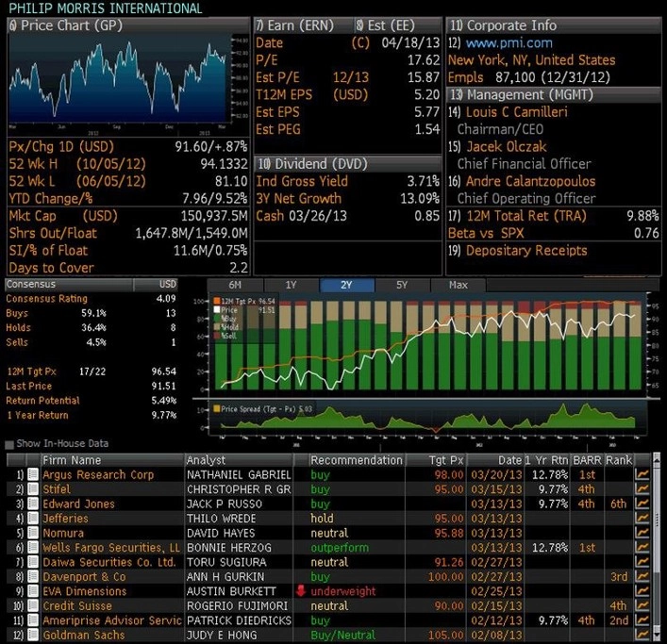Viewport: 667px width, 644px height.
Task: Open document icon for Wells Fargo Securities
Action: point(33,548)
